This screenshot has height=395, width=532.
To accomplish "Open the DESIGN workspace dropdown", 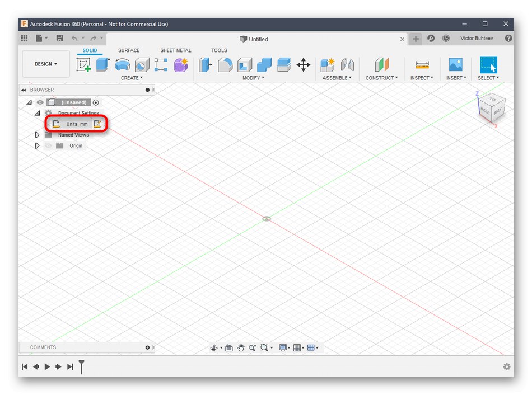I will tap(46, 64).
